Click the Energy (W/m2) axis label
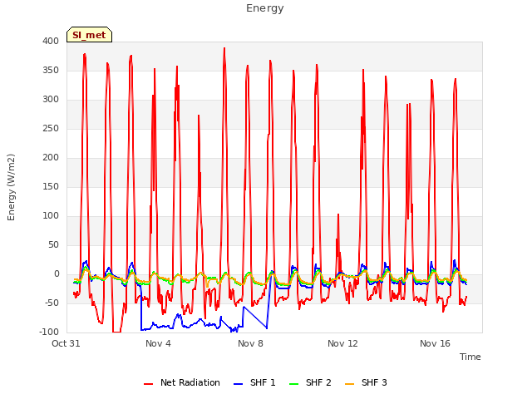 (x=11, y=187)
